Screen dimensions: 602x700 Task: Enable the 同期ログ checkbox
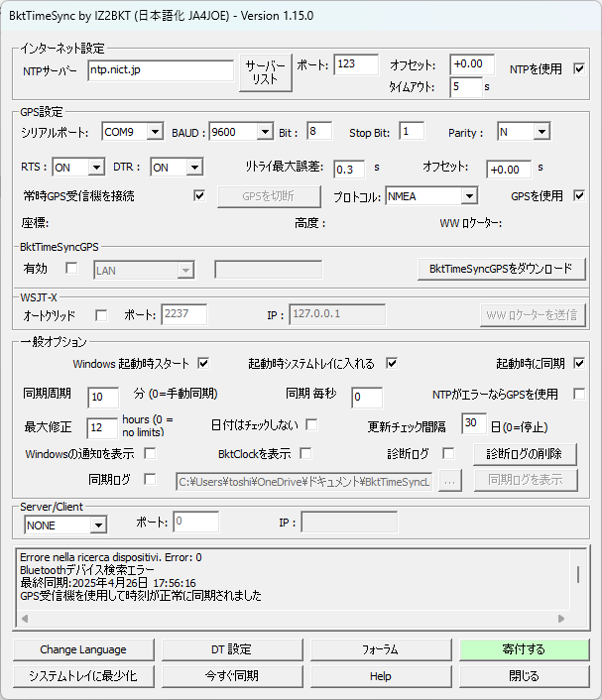point(150,480)
